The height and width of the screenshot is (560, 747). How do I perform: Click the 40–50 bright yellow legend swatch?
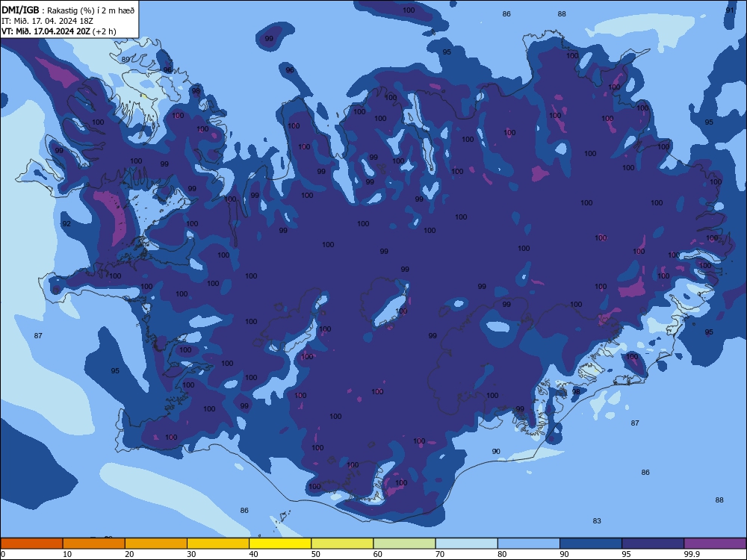click(280, 544)
